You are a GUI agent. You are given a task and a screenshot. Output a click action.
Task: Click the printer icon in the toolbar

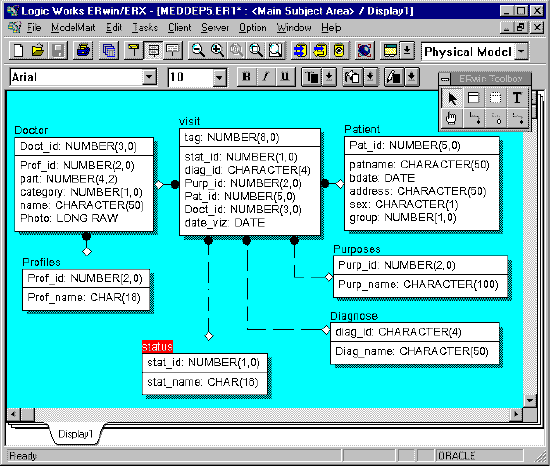pyautogui.click(x=83, y=51)
